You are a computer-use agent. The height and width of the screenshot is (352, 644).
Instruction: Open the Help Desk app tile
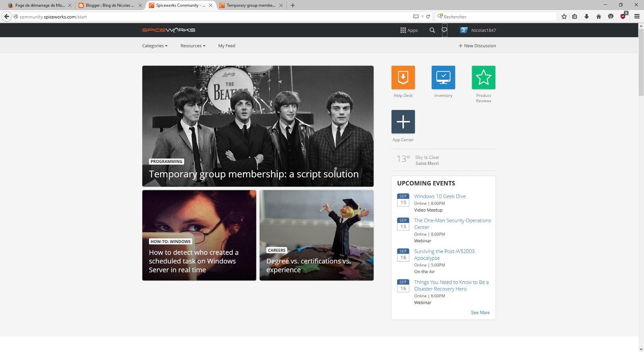[x=403, y=77]
